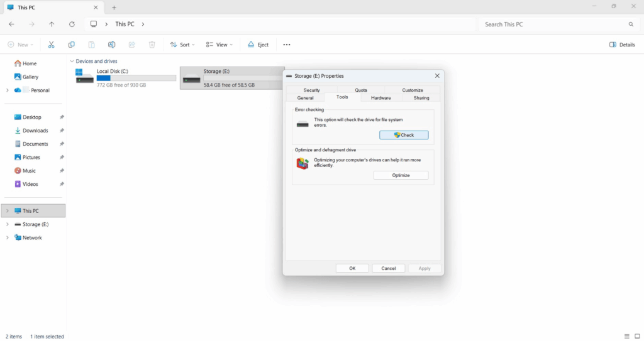Close the This PC tab
The height and width of the screenshot is (341, 644).
point(96,8)
